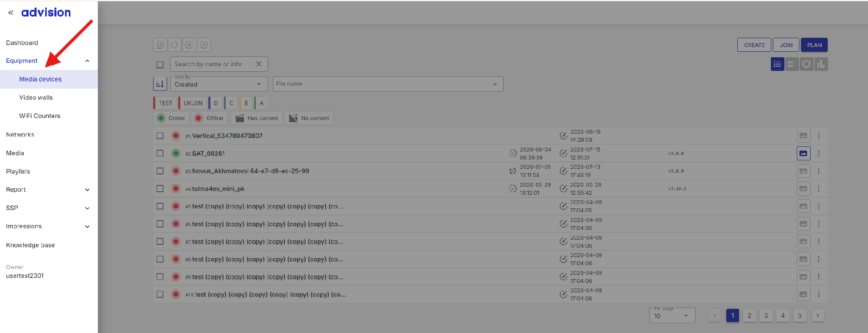The image size is (868, 333).
Task: Toggle the select-all checkbox
Action: [160, 64]
